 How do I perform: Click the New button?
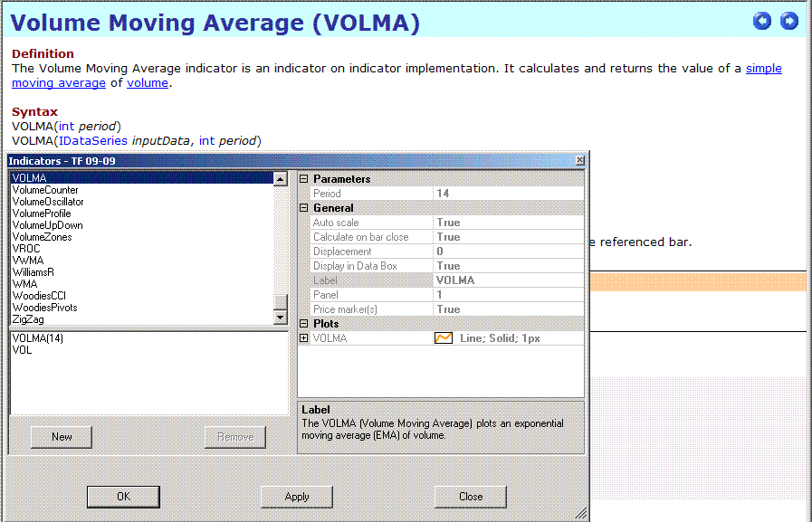point(62,437)
